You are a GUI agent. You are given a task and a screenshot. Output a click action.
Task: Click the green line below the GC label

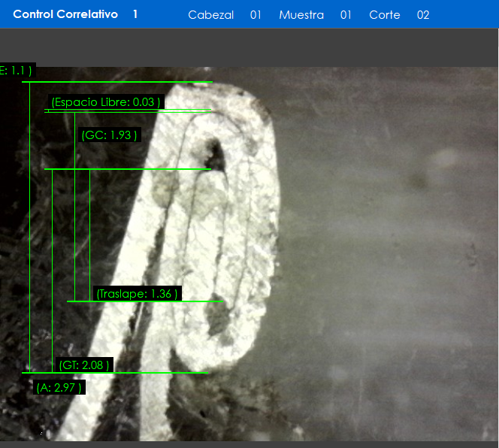pos(128,169)
